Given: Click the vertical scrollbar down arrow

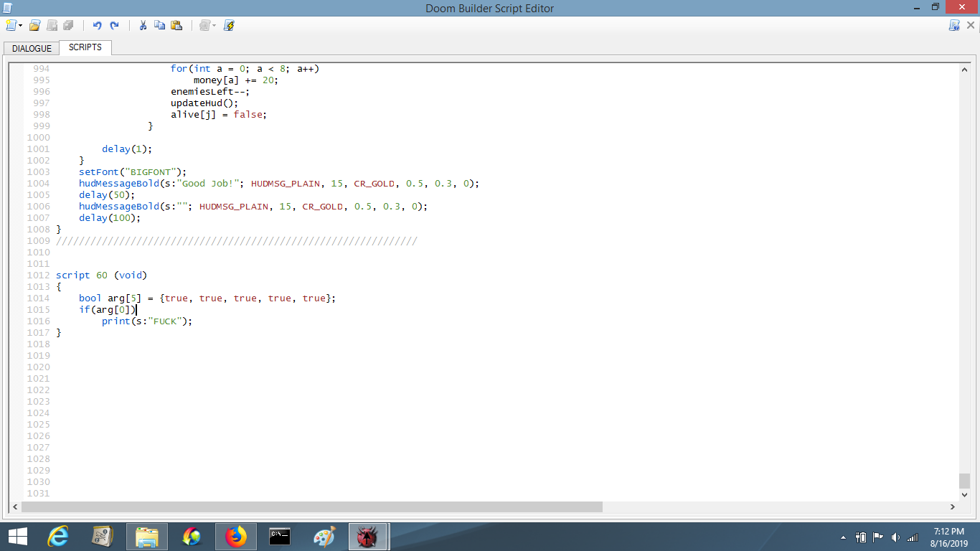Looking at the screenshot, I should tap(965, 494).
